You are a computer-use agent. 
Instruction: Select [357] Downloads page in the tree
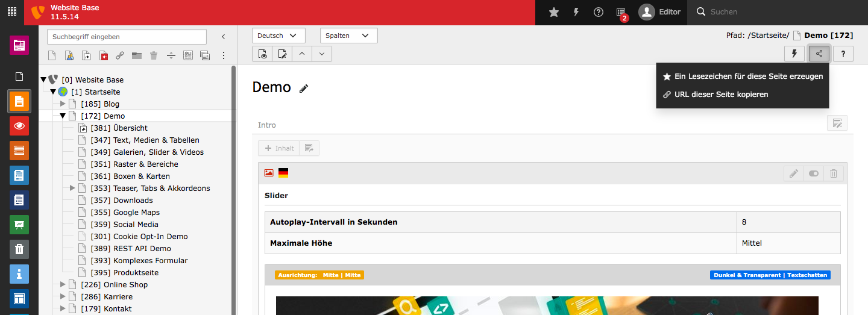122,200
